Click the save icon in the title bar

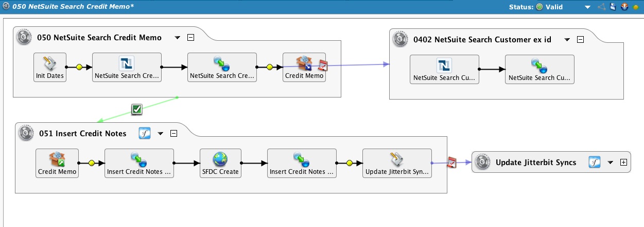(x=613, y=7)
